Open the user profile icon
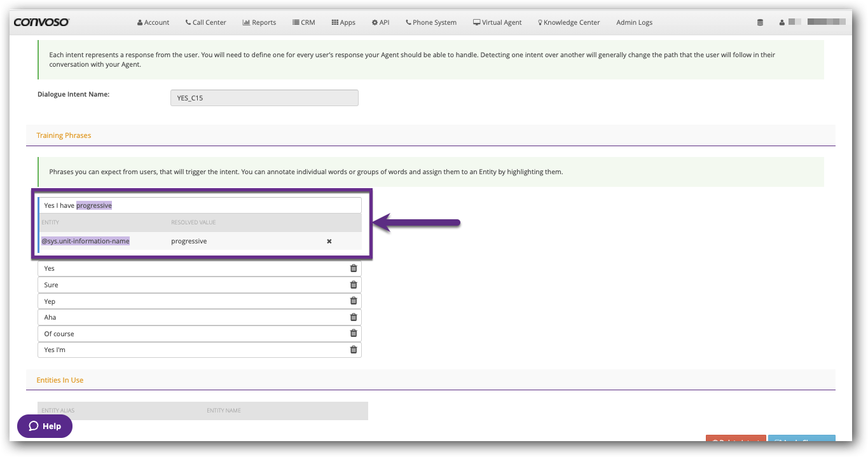This screenshot has width=868, height=457. point(782,22)
